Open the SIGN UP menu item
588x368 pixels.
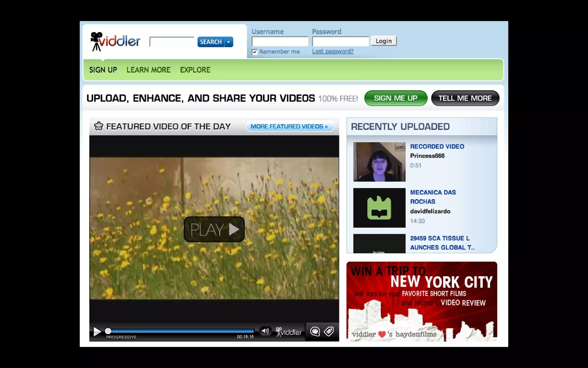(x=103, y=70)
